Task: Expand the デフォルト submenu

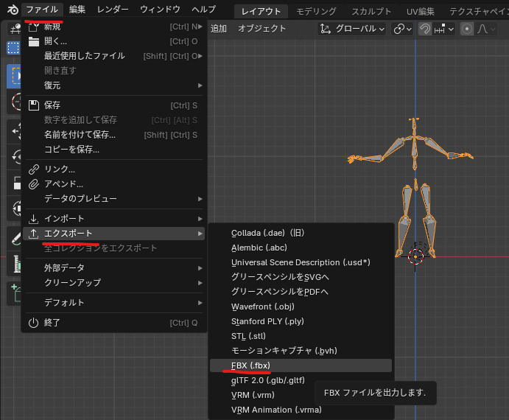Action: click(114, 303)
